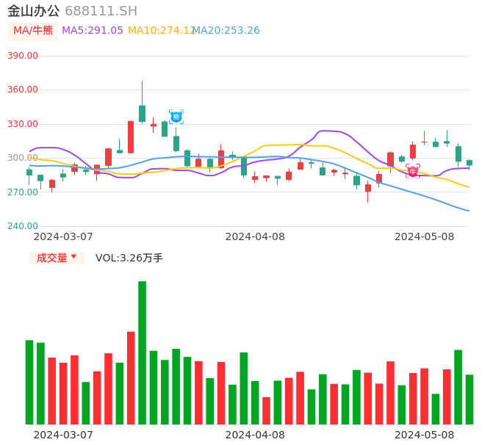
Task: Click the 2024-05-08 date label under volume chart
Action: click(425, 435)
